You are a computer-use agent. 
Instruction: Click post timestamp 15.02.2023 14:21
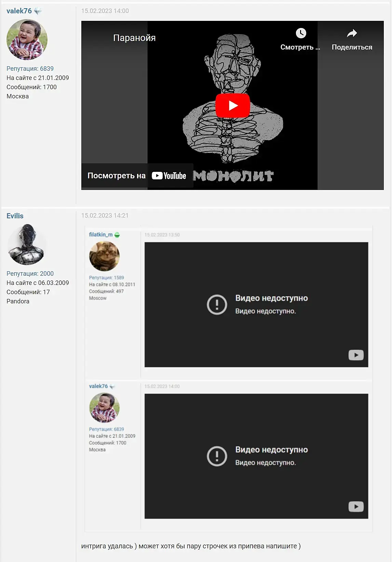pyautogui.click(x=105, y=216)
